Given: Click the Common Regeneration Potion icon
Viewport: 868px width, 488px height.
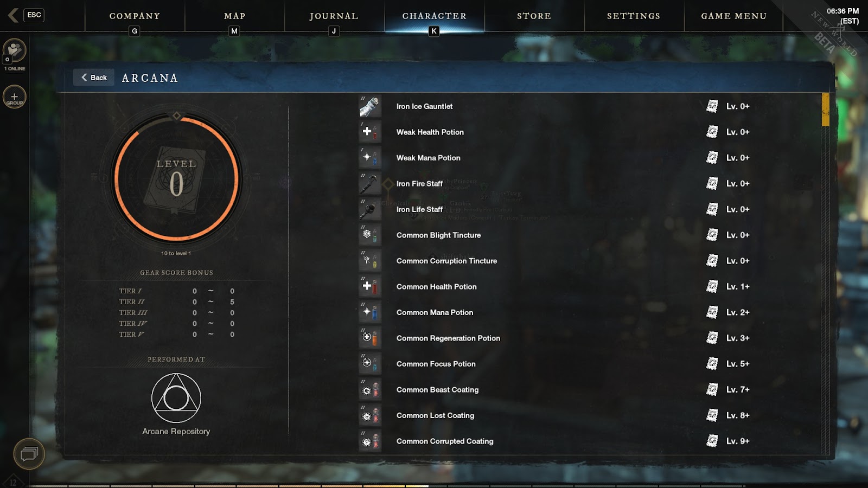Looking at the screenshot, I should click(370, 338).
